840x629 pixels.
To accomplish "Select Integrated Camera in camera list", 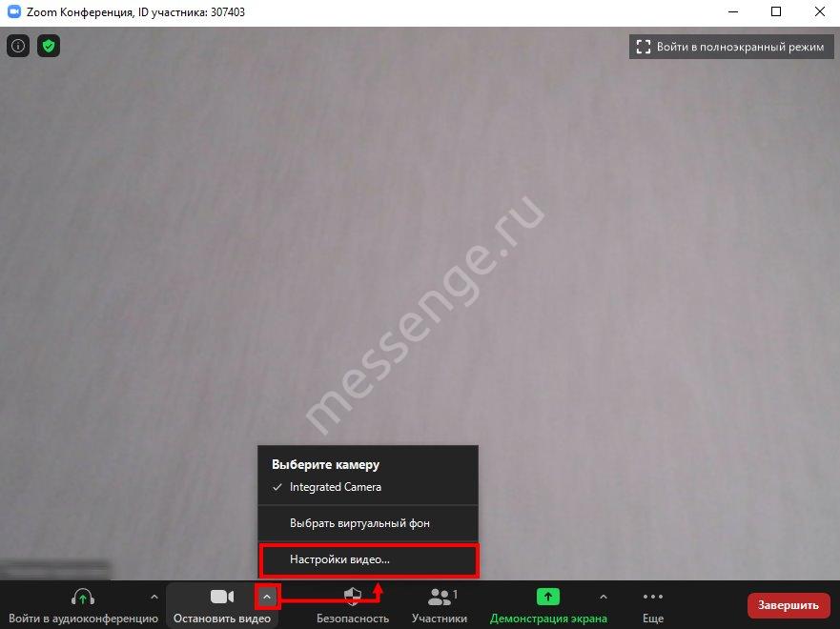I will tap(335, 487).
